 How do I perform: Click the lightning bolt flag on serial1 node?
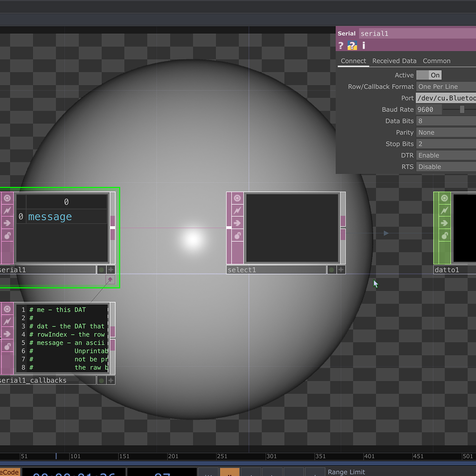7,210
